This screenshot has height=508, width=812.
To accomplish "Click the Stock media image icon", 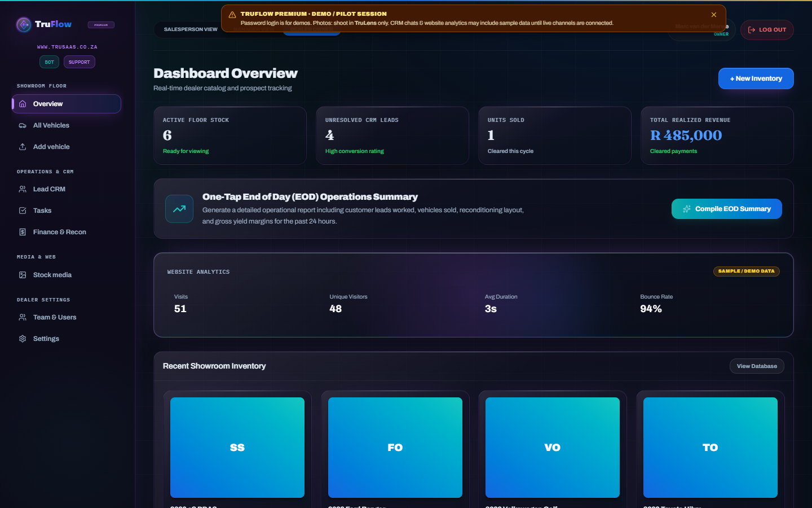I will point(23,275).
